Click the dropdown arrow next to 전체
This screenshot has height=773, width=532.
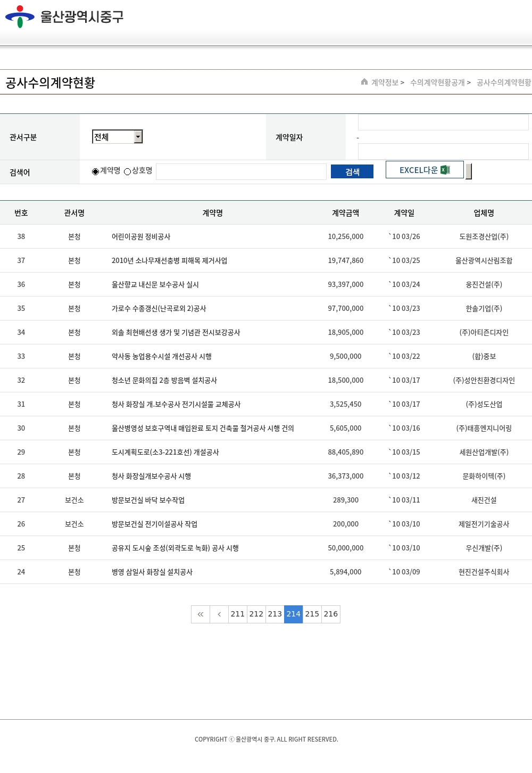click(x=138, y=137)
